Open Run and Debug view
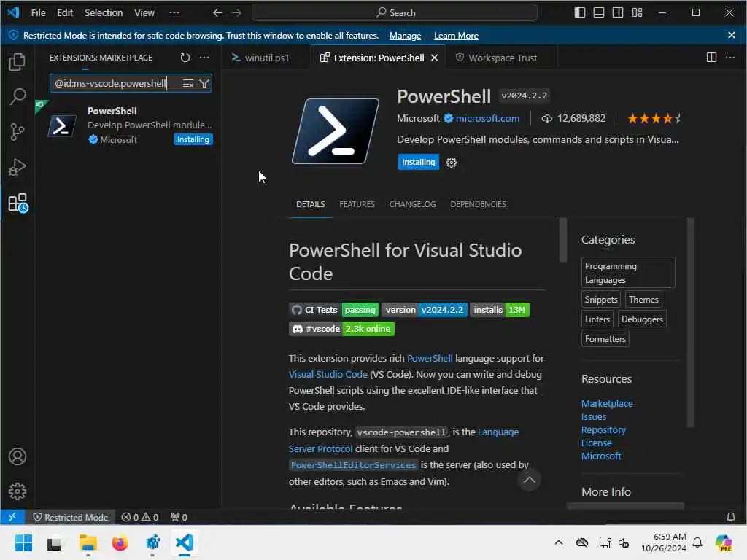Viewport: 747px width, 560px height. 18,167
